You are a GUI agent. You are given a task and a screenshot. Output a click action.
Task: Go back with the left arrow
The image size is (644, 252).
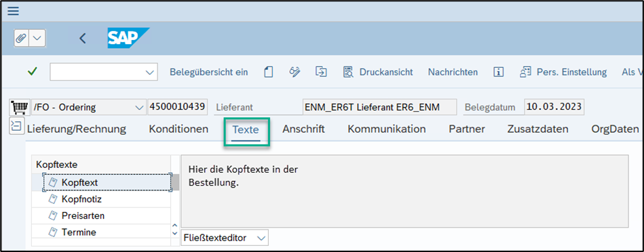[83, 39]
